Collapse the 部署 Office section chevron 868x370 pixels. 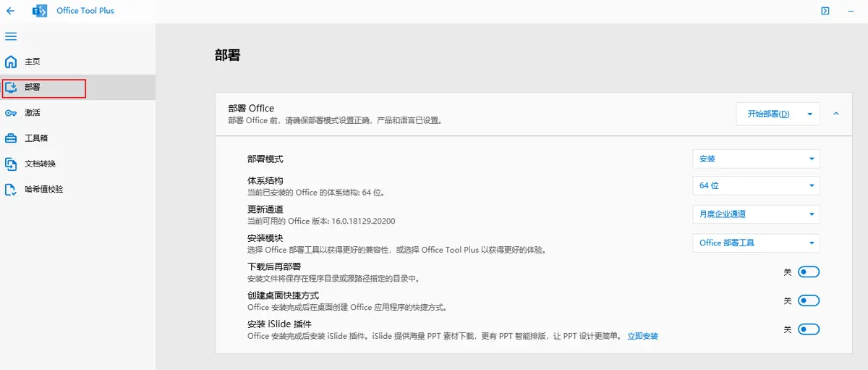836,114
